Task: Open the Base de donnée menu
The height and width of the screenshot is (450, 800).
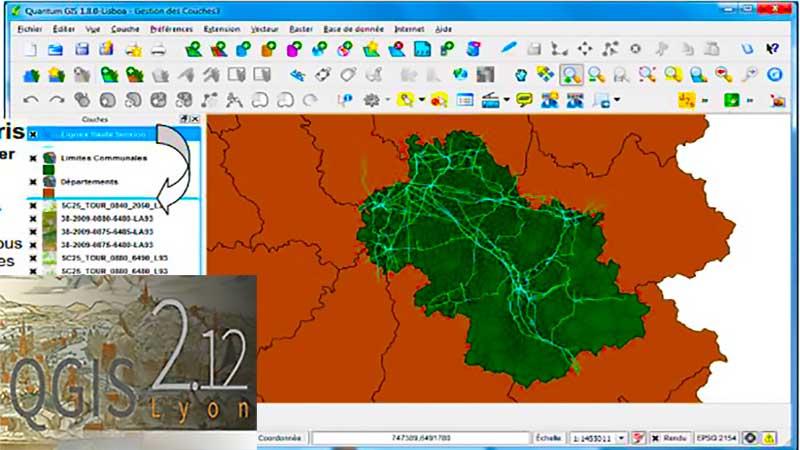Action: (x=354, y=29)
